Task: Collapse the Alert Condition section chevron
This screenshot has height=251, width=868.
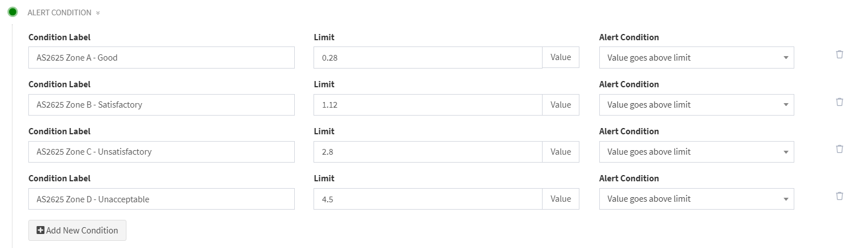Action: 98,12
